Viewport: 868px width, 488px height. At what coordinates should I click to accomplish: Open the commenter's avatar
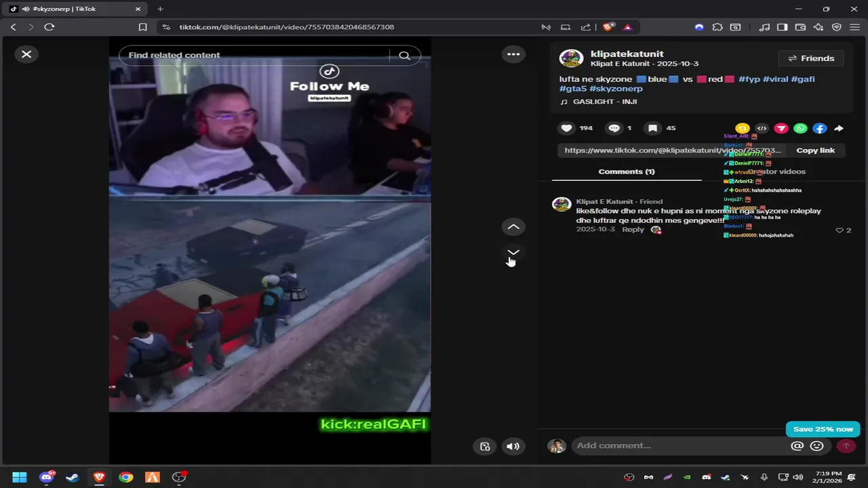(561, 205)
